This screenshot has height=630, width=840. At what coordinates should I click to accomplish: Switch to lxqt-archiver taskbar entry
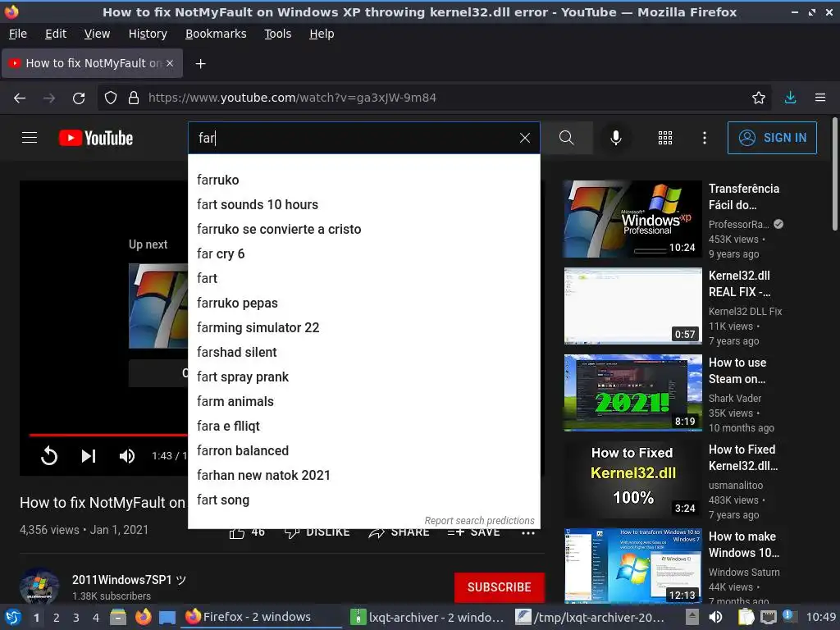coord(427,617)
